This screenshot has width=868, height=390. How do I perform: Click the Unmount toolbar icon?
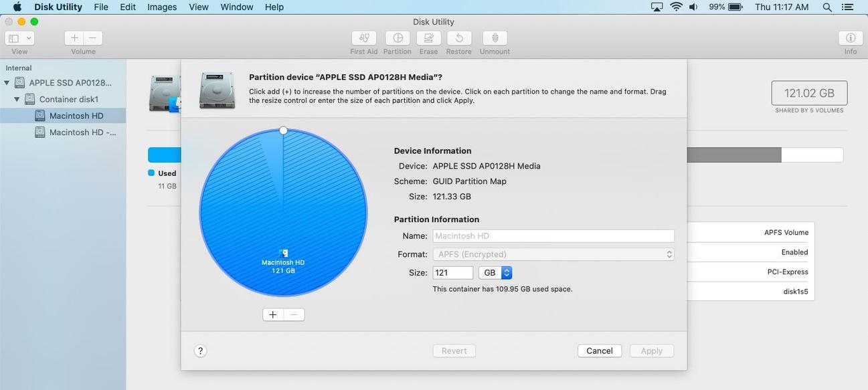coord(495,38)
